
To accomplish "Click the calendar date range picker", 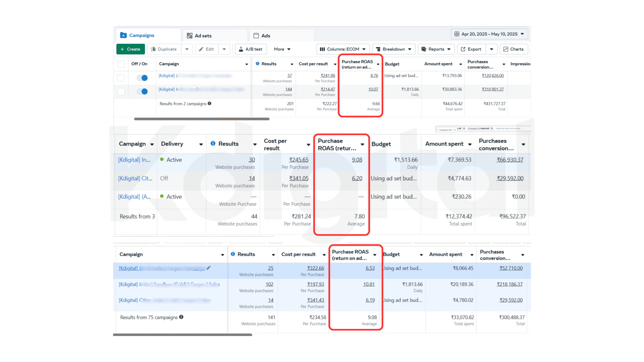I will [x=489, y=34].
